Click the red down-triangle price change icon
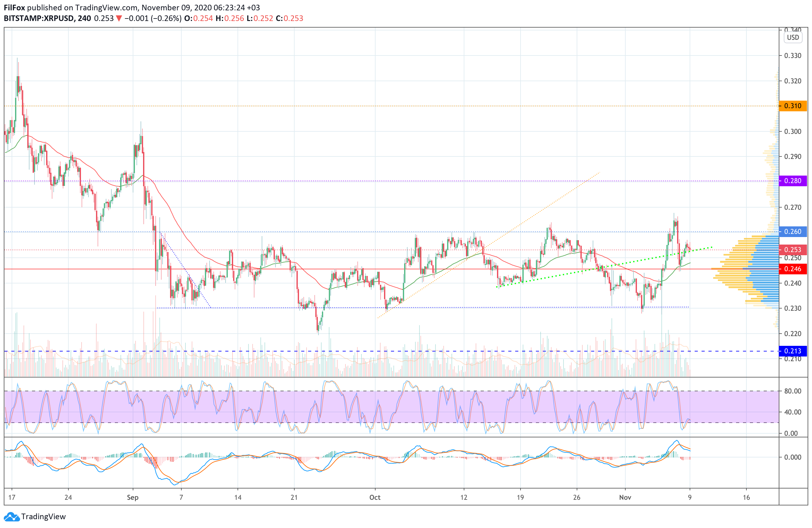 119,18
